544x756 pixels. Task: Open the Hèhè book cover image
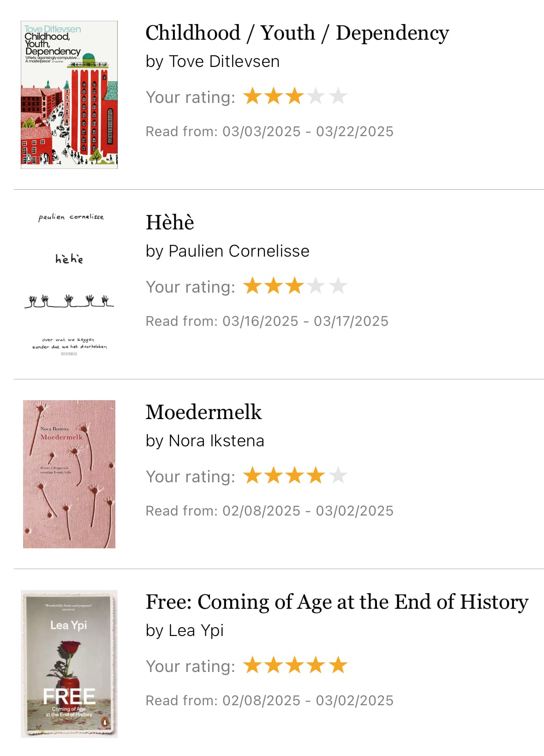tap(69, 284)
